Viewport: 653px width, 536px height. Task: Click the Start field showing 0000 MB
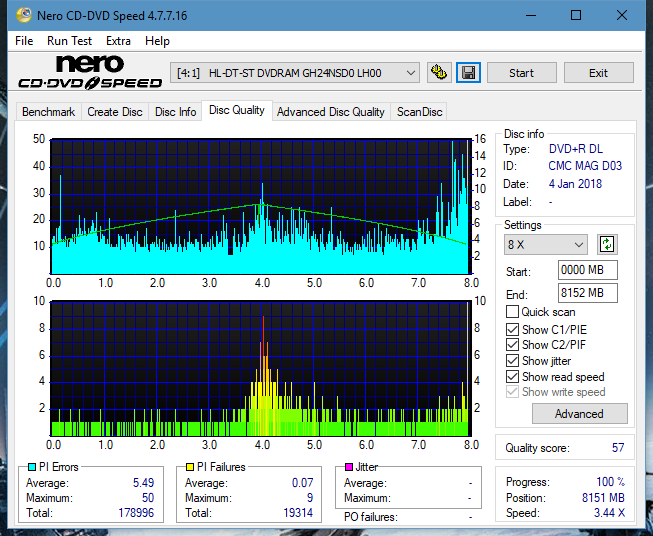[588, 270]
